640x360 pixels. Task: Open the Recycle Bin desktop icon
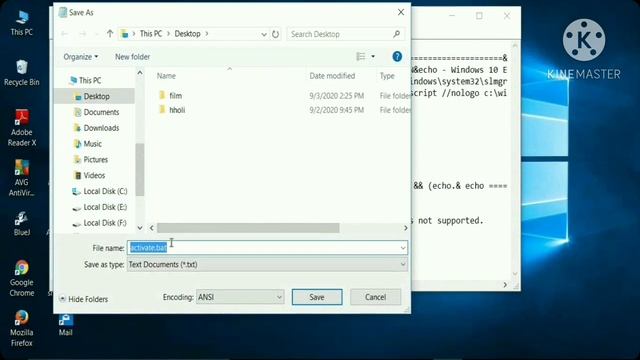point(22,73)
